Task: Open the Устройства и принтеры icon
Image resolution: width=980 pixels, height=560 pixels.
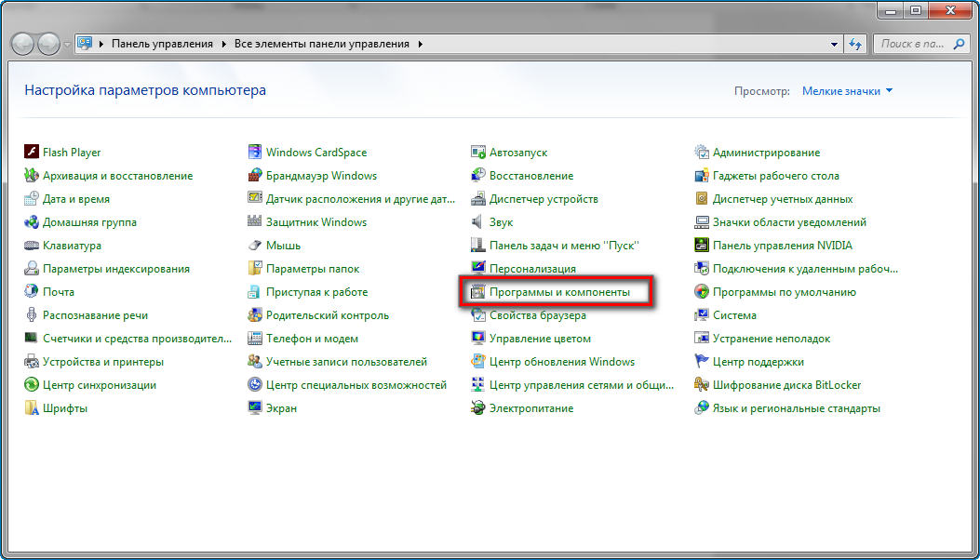Action: pos(32,362)
